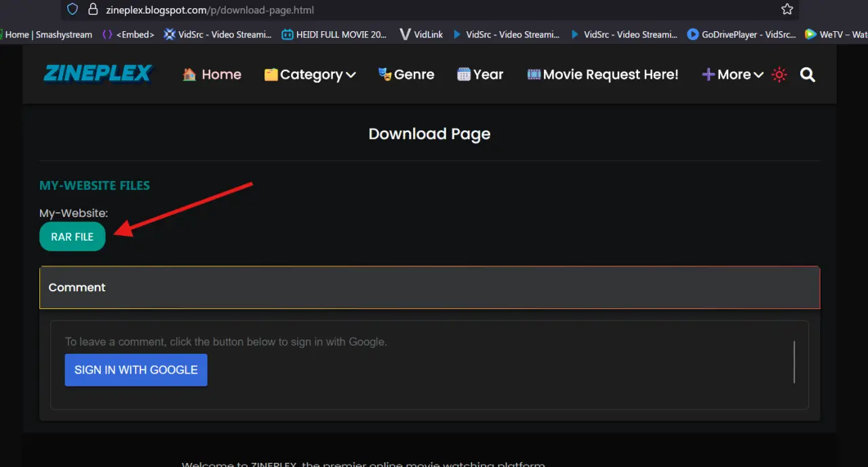Screen dimensions: 868x467
Task: Click the MY-WEBSITE FILES heading
Action: [x=94, y=185]
